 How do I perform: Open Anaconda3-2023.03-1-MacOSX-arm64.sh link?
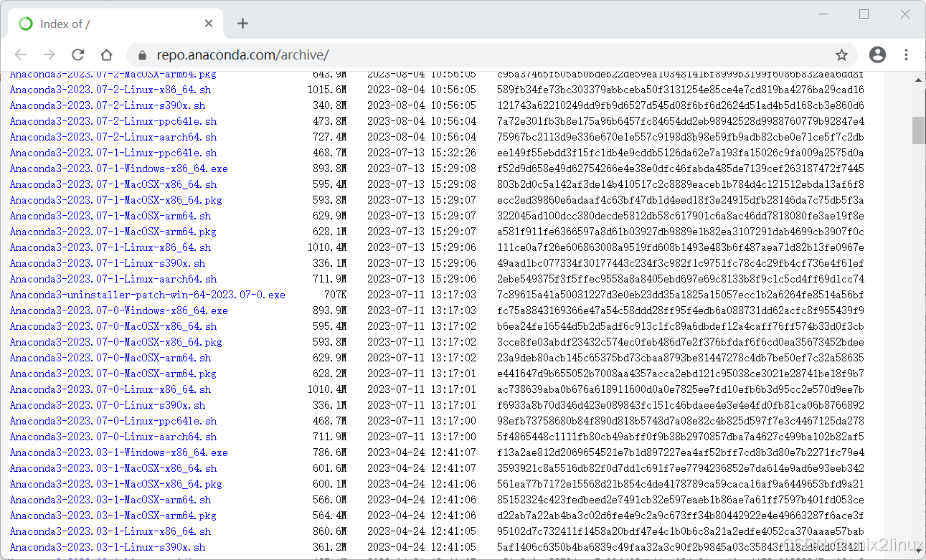click(x=110, y=500)
